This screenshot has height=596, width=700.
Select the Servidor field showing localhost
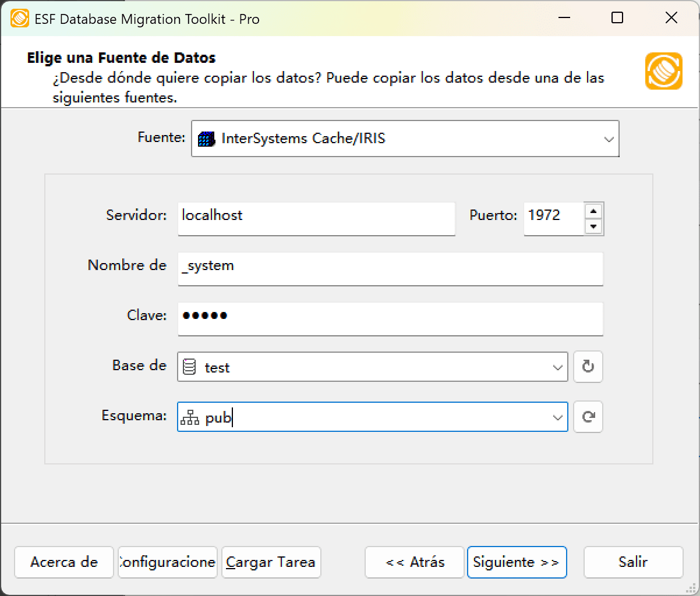coord(316,219)
